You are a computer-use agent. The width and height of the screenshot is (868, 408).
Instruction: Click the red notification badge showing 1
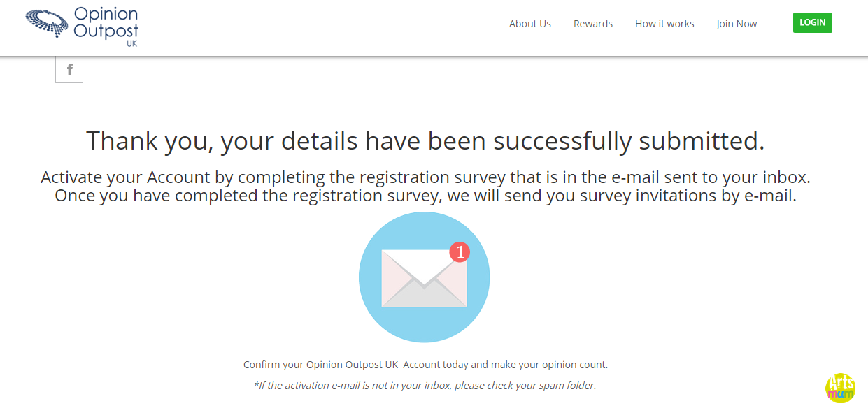point(459,252)
